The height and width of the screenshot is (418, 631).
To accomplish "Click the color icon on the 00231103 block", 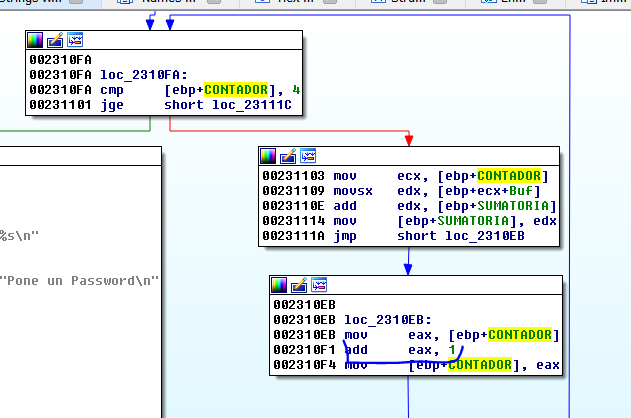I will coord(268,156).
